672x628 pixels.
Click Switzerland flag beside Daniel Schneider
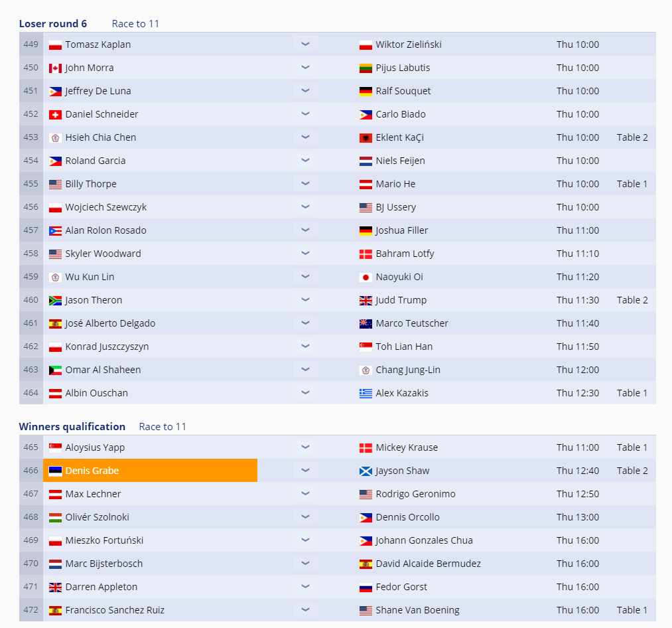[x=55, y=114]
